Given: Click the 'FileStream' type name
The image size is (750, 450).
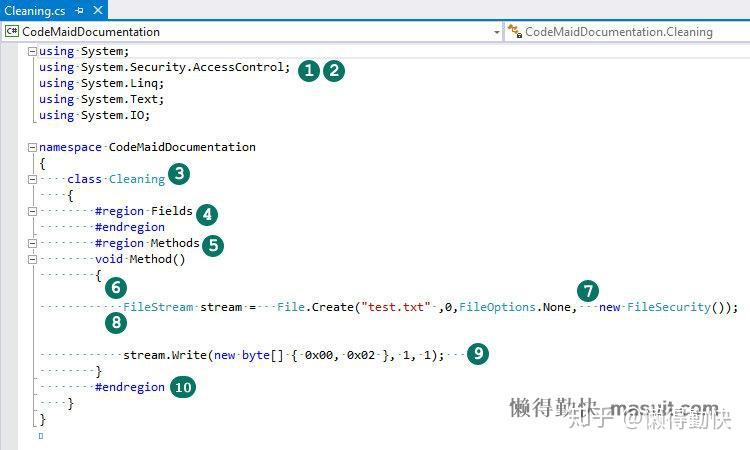Looking at the screenshot, I should pyautogui.click(x=158, y=307).
